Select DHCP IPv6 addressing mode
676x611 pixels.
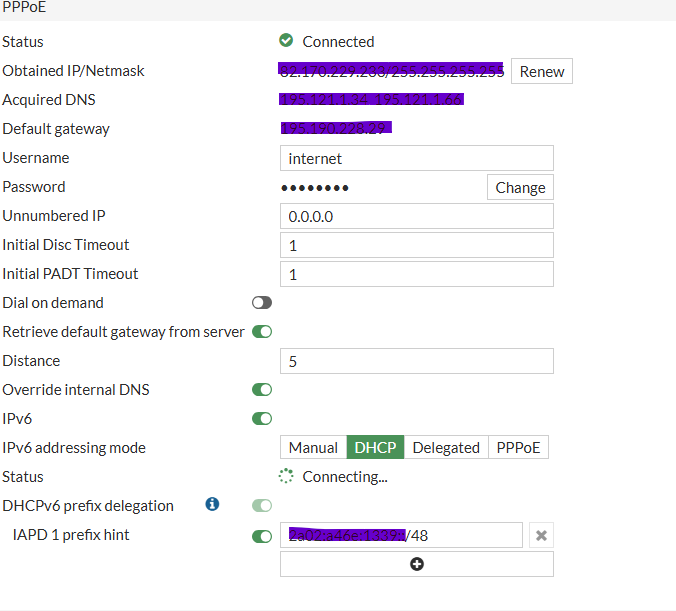pos(375,447)
